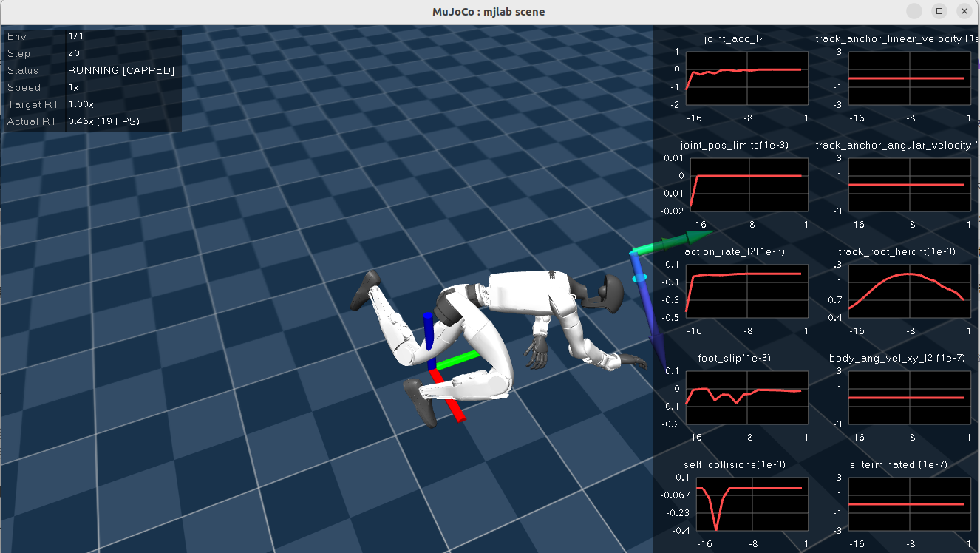Click the 'RUNNING [CAPPED]' status text
The width and height of the screenshot is (980, 553).
(121, 70)
